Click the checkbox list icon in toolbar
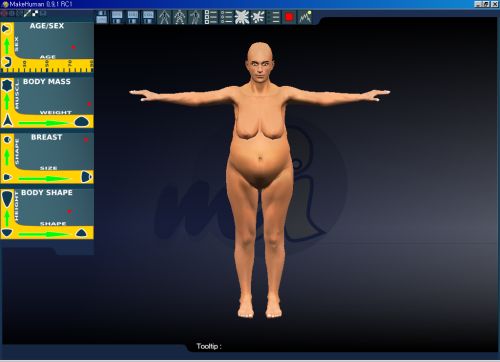This screenshot has height=362, width=500. (x=211, y=17)
